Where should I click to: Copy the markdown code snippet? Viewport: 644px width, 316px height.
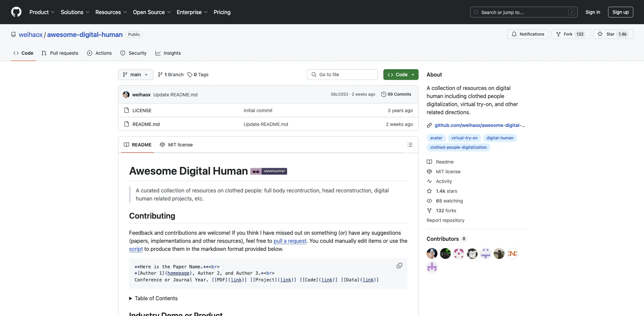[x=399, y=266]
